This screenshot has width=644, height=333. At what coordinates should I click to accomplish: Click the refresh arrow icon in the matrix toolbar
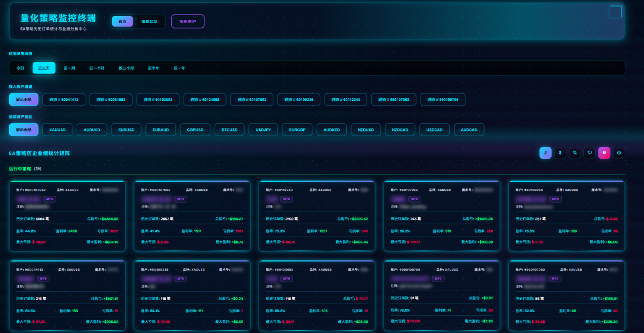click(589, 153)
